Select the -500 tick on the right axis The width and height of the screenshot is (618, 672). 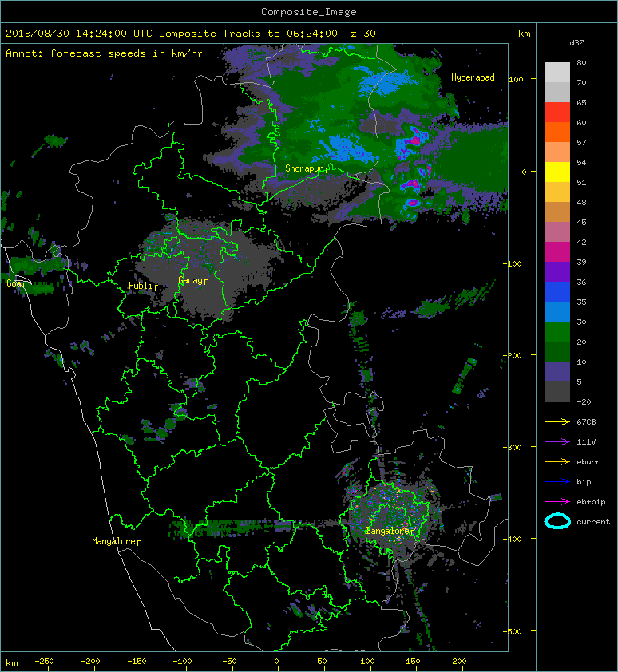513,631
